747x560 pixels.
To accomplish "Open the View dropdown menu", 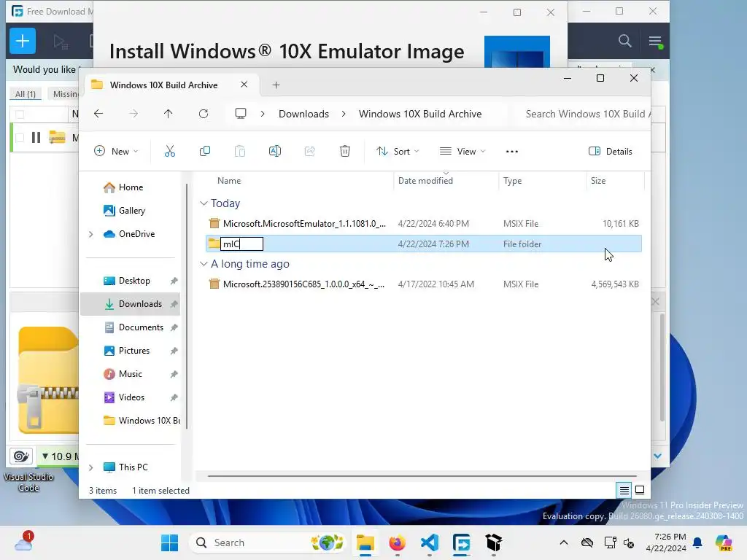I will click(x=462, y=152).
